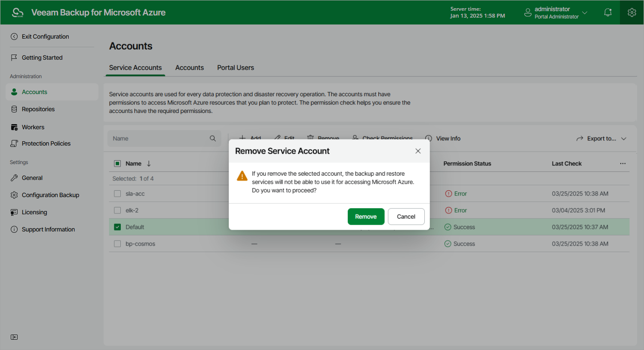
Task: Open the column options ellipsis menu
Action: tap(623, 164)
